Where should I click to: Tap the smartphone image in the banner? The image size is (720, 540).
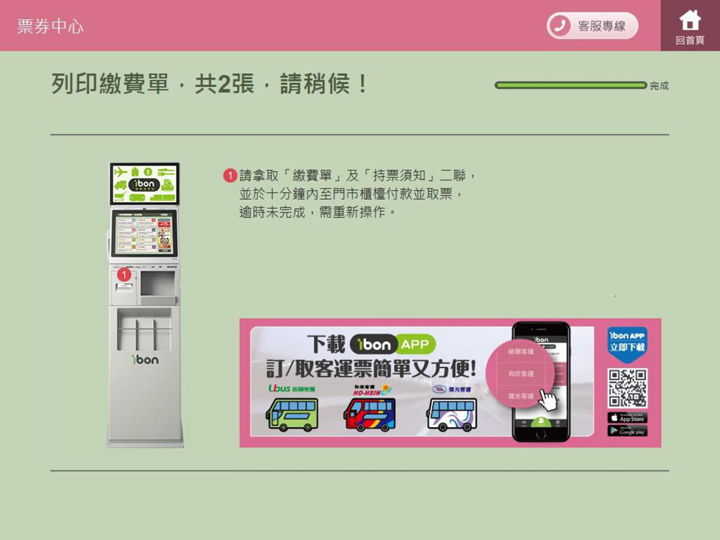(x=541, y=382)
